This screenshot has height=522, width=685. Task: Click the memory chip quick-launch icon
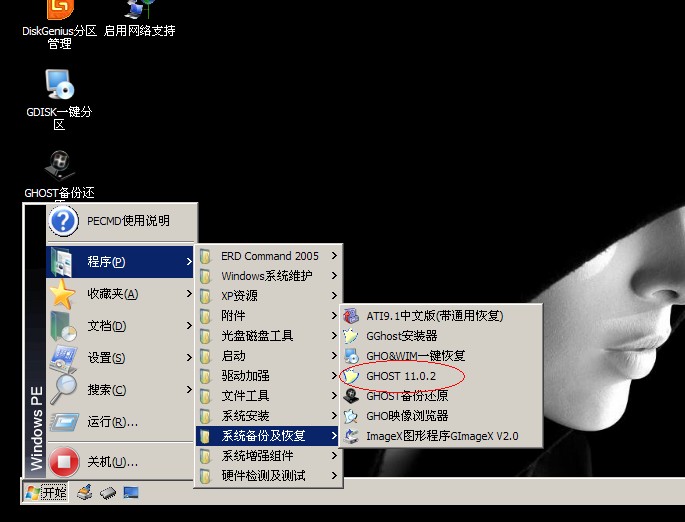click(x=108, y=493)
